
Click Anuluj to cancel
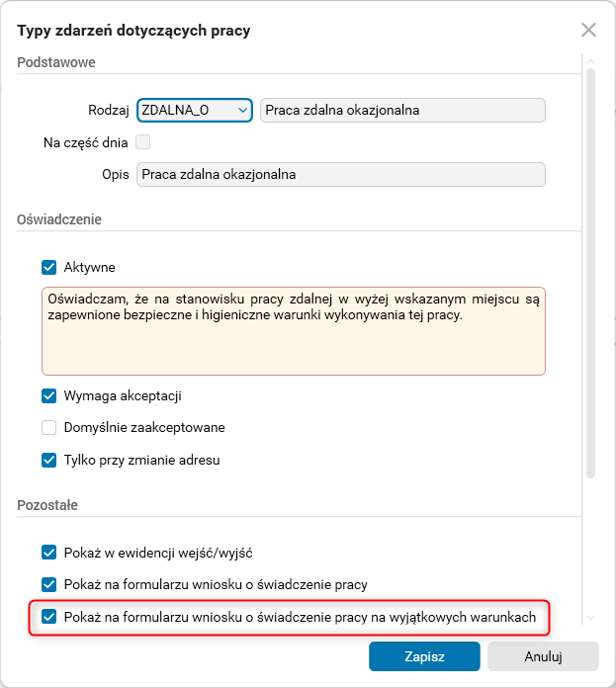click(543, 655)
